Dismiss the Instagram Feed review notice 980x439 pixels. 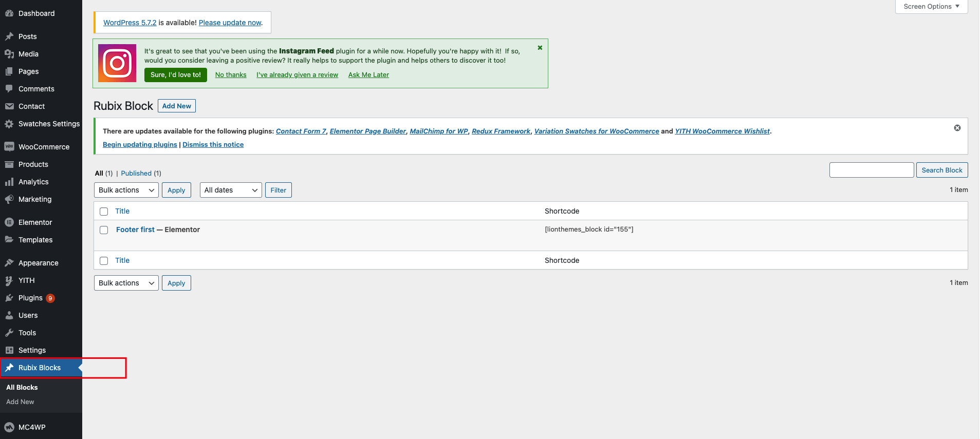(x=540, y=48)
